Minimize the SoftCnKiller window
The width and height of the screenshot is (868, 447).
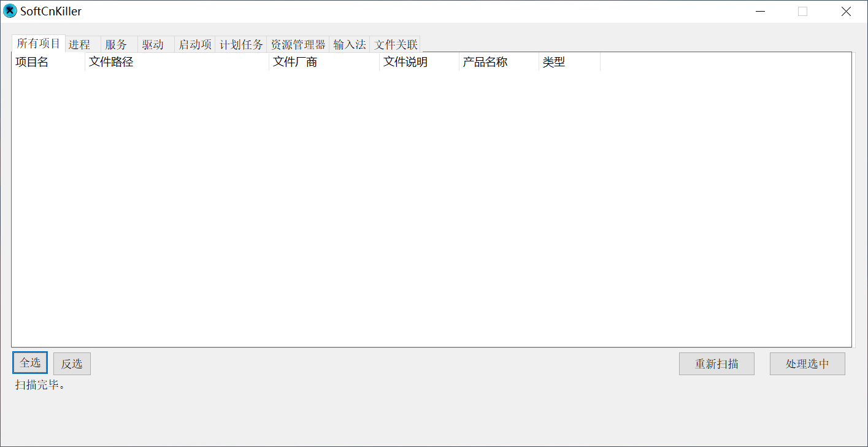(760, 12)
